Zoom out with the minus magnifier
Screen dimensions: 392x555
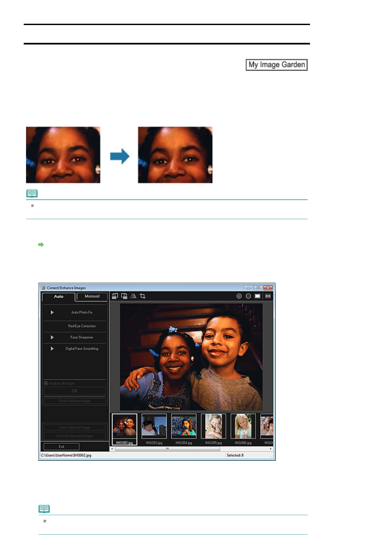coord(248,296)
